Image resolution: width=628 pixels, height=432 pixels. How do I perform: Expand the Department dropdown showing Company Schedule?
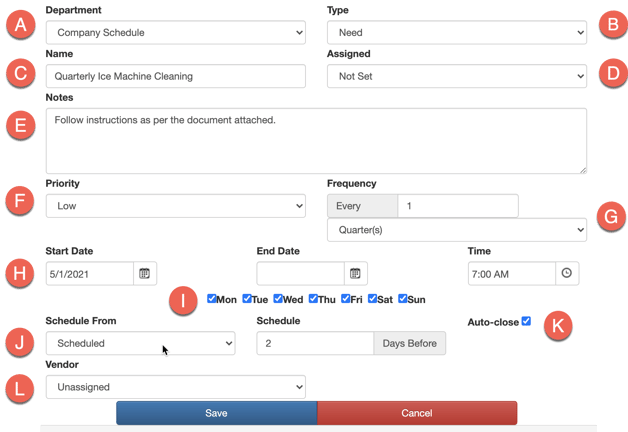tap(176, 32)
